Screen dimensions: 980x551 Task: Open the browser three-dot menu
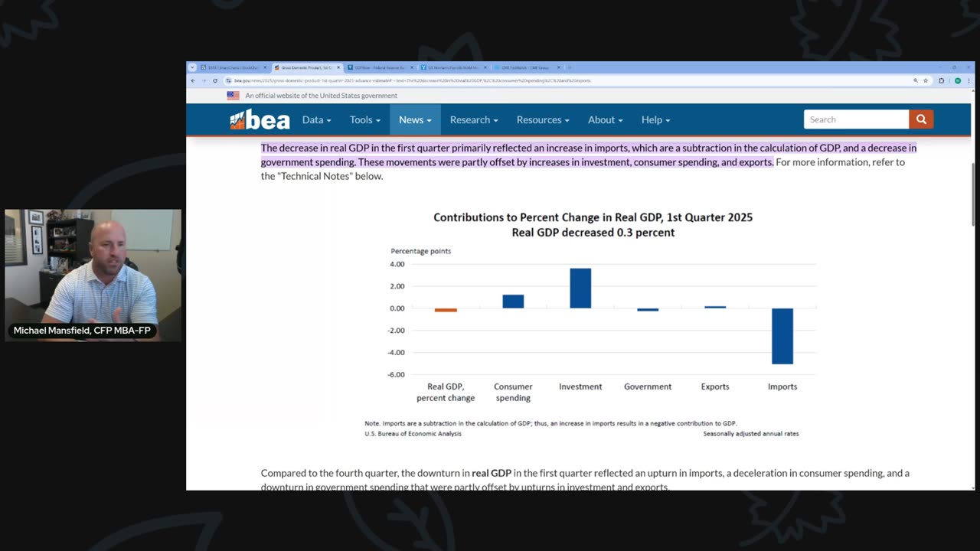pyautogui.click(x=969, y=80)
